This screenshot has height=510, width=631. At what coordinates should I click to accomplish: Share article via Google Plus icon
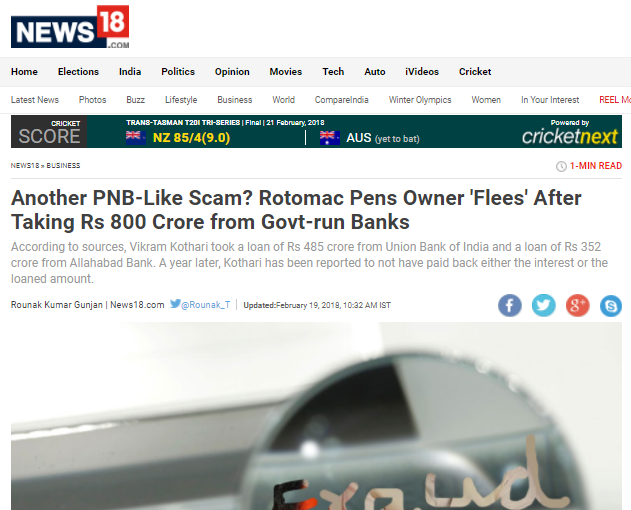577,306
